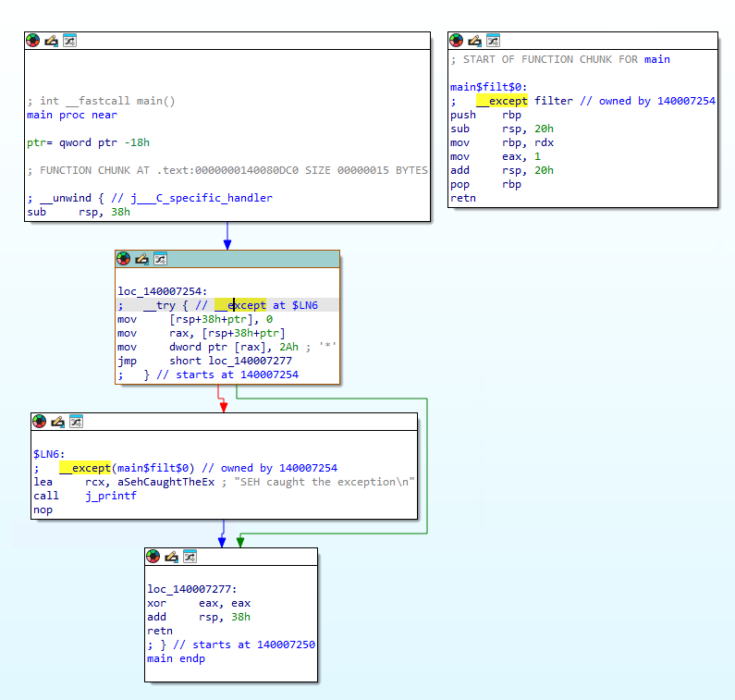Click pencil icon on loc_140007277 block

(171, 557)
